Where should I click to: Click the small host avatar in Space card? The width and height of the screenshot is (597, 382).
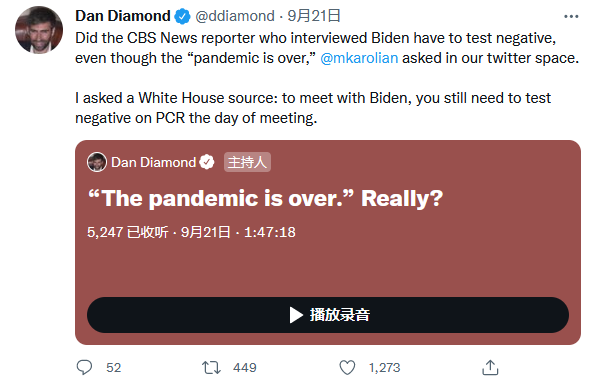pyautogui.click(x=97, y=162)
